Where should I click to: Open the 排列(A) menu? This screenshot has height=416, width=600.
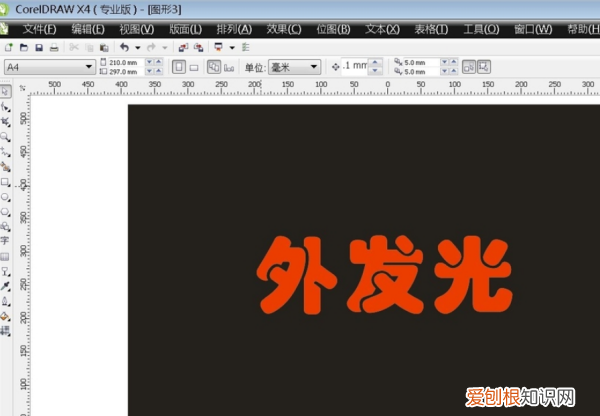tap(234, 29)
